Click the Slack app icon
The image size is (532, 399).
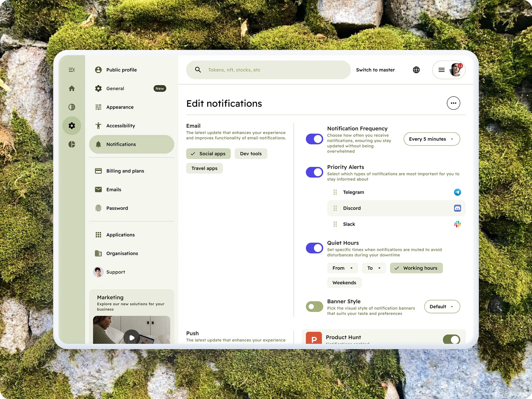(x=457, y=224)
